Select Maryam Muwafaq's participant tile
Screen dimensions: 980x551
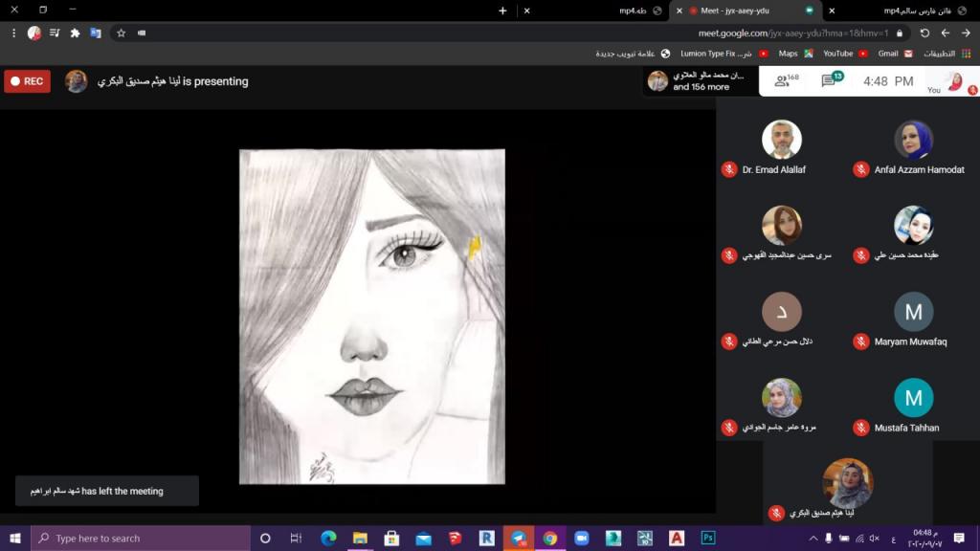click(913, 313)
